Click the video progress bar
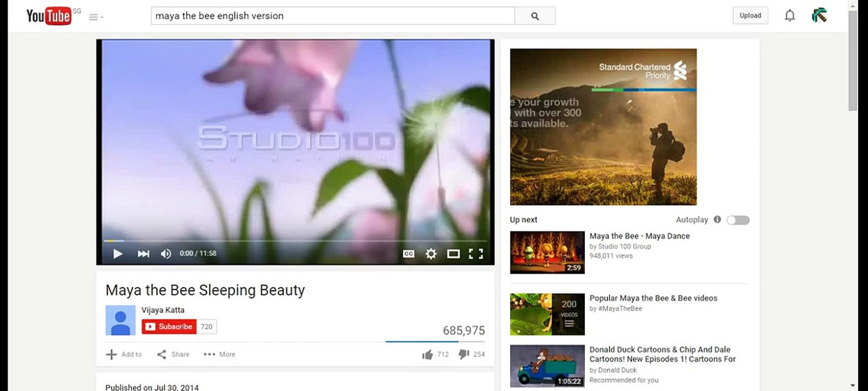This screenshot has width=868, height=391. (295, 241)
